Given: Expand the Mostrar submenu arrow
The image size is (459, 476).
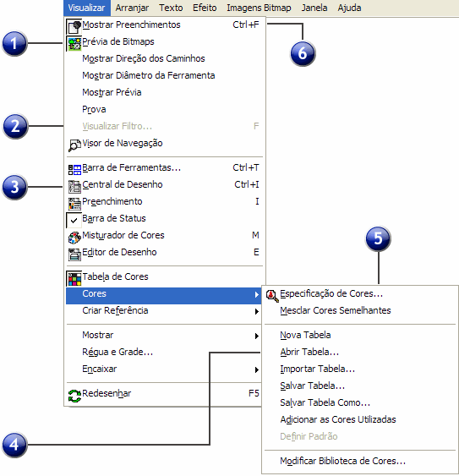Looking at the screenshot, I should [x=257, y=336].
